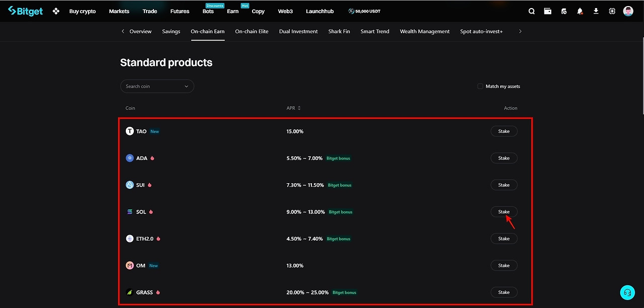This screenshot has height=308, width=644.
Task: Select the On-chain Earn tab
Action: click(x=208, y=31)
